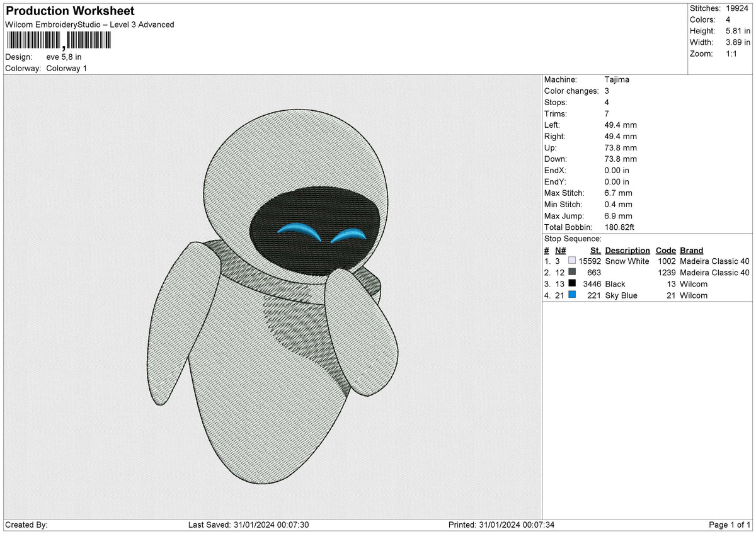This screenshot has width=756, height=534.
Task: Click the Stitches value '19924'
Action: (x=737, y=8)
